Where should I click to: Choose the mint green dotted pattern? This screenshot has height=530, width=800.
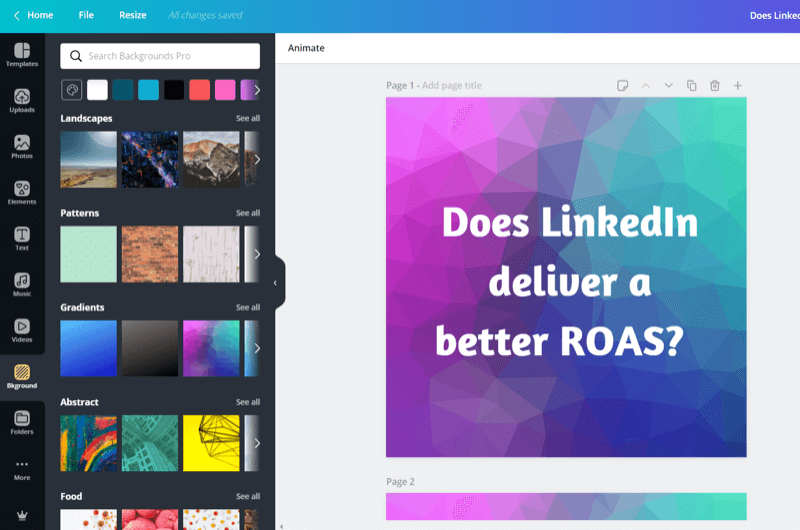(x=89, y=254)
